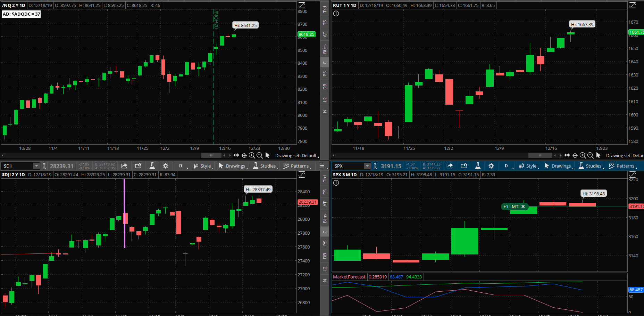
Task: Toggle the PS sidebar tab beside the /NQ chart
Action: (325, 74)
